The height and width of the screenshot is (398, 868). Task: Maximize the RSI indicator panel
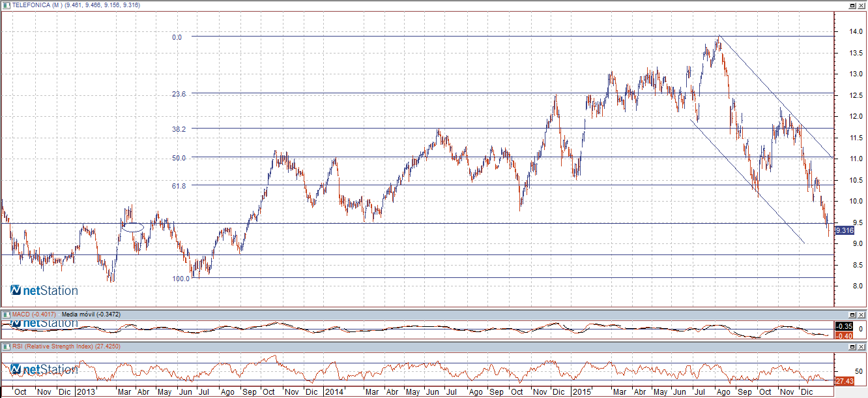point(852,346)
